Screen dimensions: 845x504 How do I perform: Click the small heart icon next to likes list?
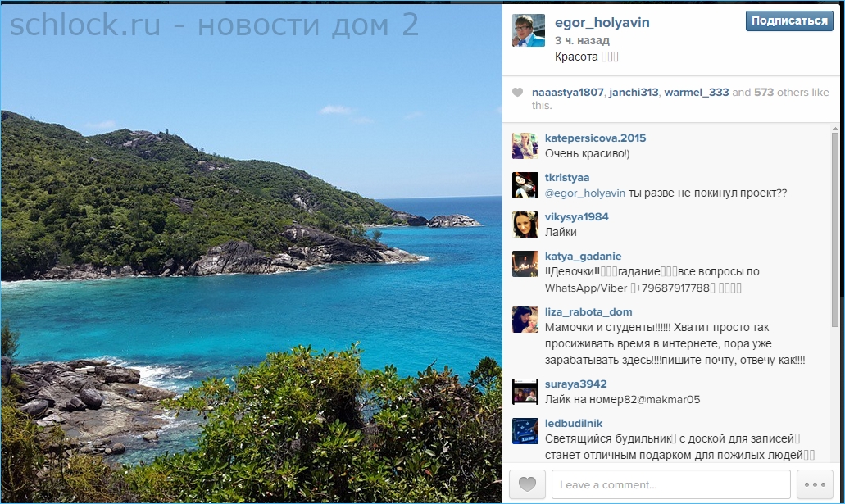[x=517, y=92]
